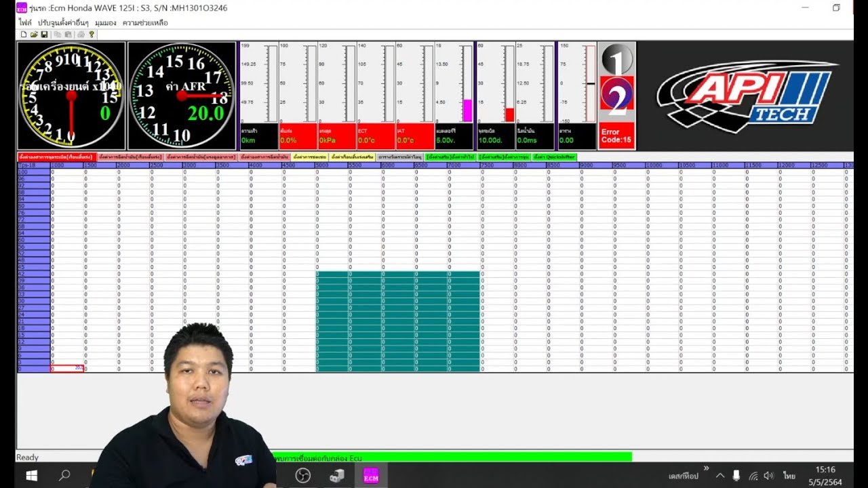The height and width of the screenshot is (488, 868).
Task: Open the มุมมอง menu
Action: click(x=106, y=22)
